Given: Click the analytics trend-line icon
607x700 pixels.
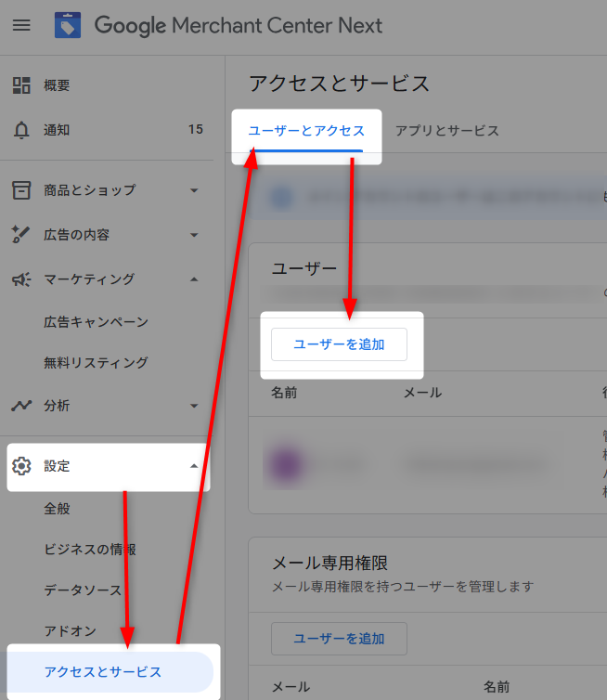Looking at the screenshot, I should tap(21, 406).
